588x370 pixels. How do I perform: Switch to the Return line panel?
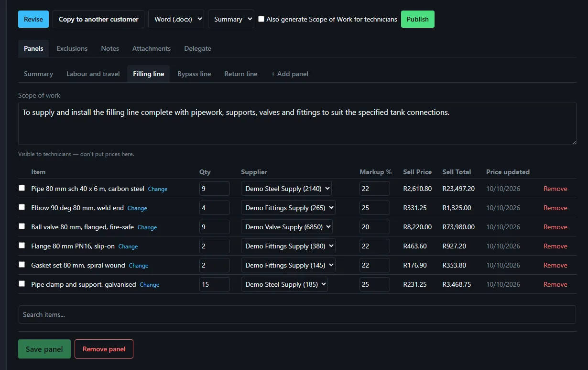coord(241,74)
